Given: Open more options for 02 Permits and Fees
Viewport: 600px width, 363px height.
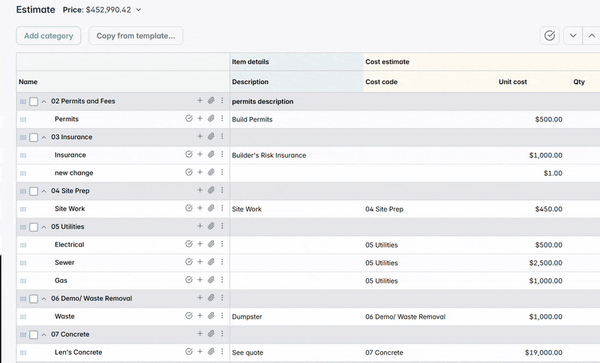Looking at the screenshot, I should 222,100.
